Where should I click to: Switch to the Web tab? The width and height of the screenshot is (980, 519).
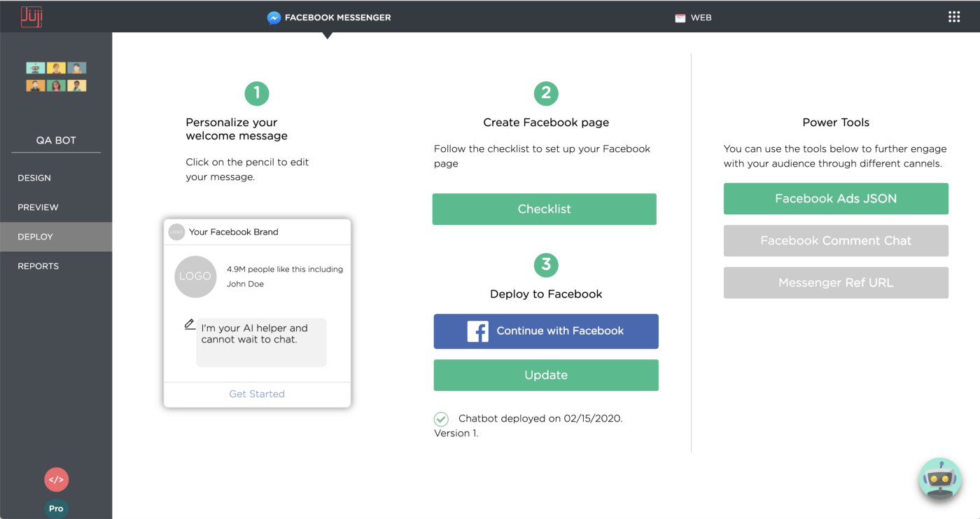pyautogui.click(x=693, y=18)
